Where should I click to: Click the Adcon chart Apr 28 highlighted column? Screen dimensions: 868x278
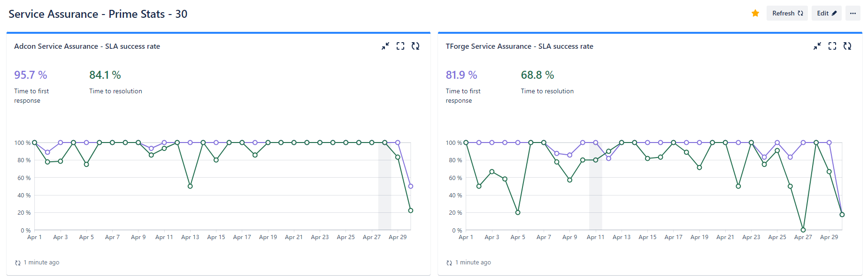pyautogui.click(x=385, y=186)
